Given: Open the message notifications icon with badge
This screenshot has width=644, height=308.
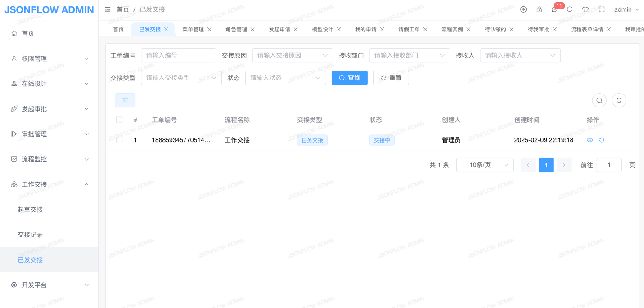Looking at the screenshot, I should (554, 9).
